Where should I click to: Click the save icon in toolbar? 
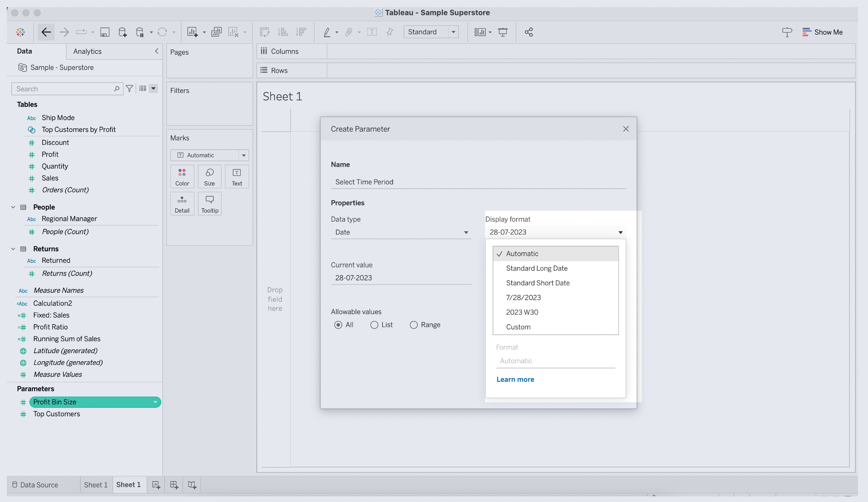click(105, 32)
